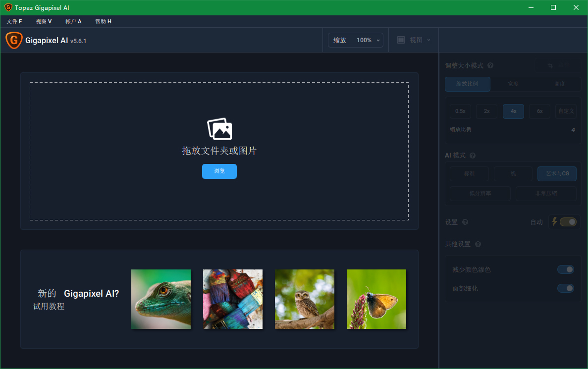The width and height of the screenshot is (588, 369).
Task: Open the paint brushes tutorial thumbnail
Action: (233, 299)
